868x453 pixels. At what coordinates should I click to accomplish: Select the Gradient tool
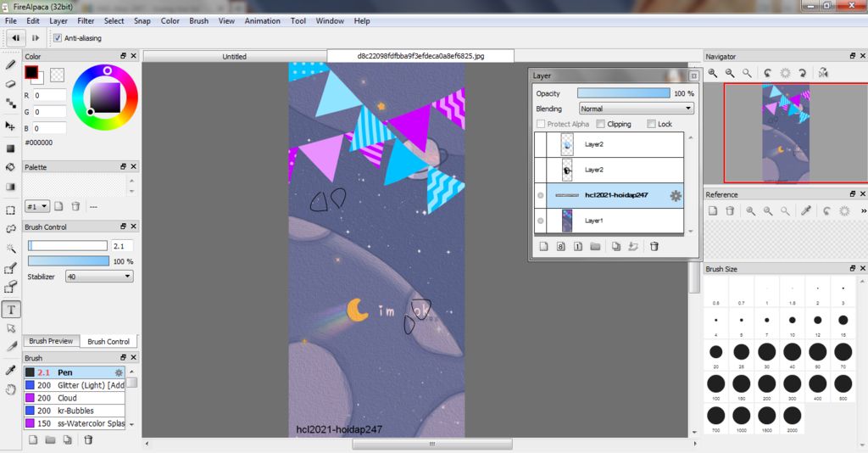pyautogui.click(x=10, y=187)
